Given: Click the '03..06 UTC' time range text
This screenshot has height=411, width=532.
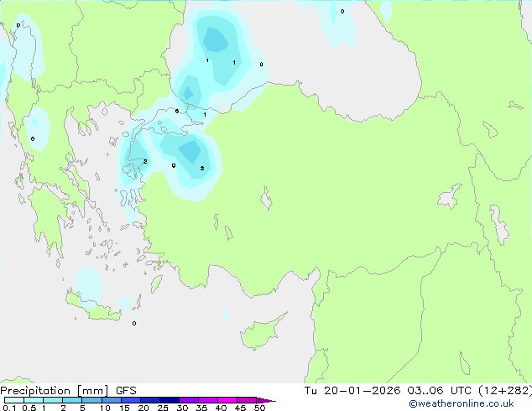Looking at the screenshot, I should click(440, 391).
